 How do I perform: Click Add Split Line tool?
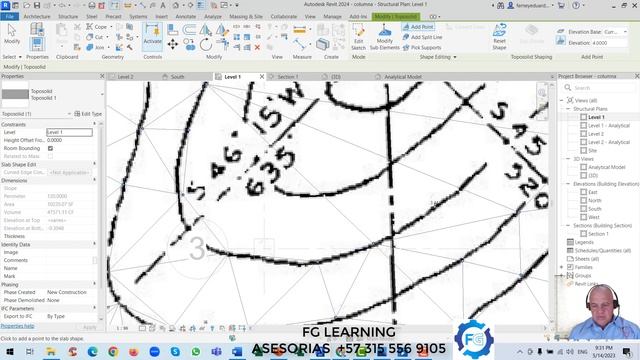tap(422, 37)
